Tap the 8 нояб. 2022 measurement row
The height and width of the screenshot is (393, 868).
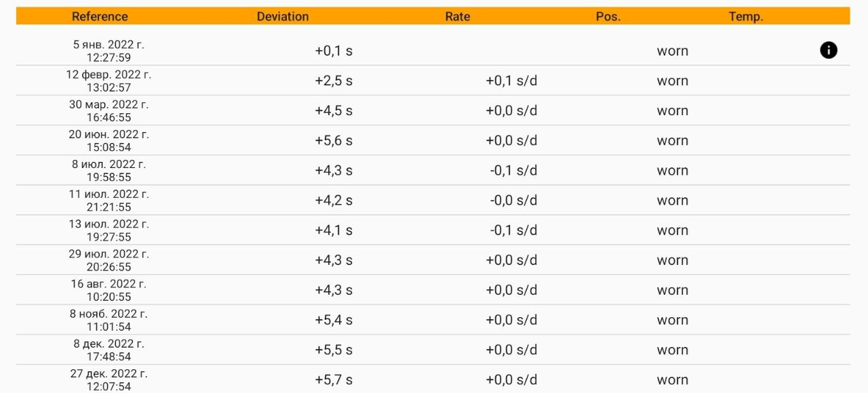click(108, 319)
